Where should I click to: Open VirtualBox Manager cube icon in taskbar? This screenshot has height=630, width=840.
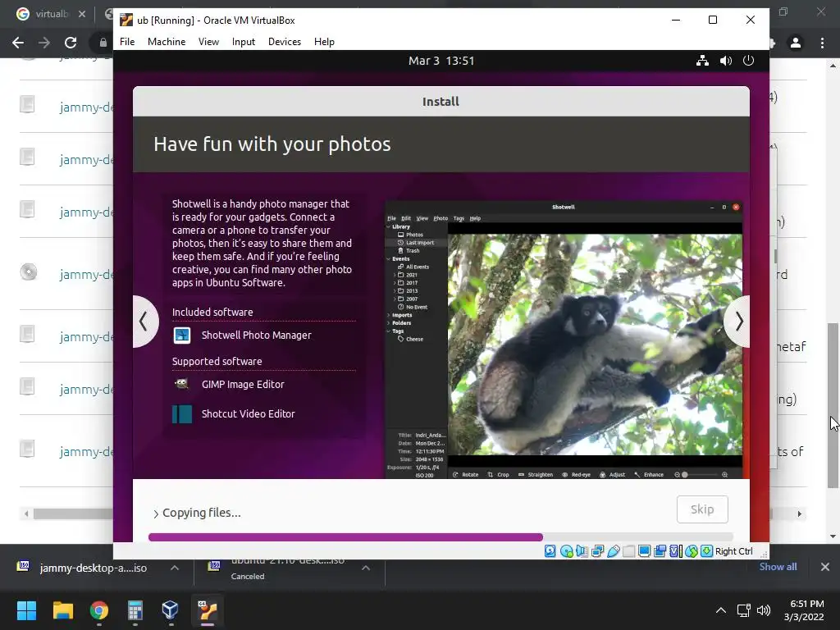click(x=171, y=610)
